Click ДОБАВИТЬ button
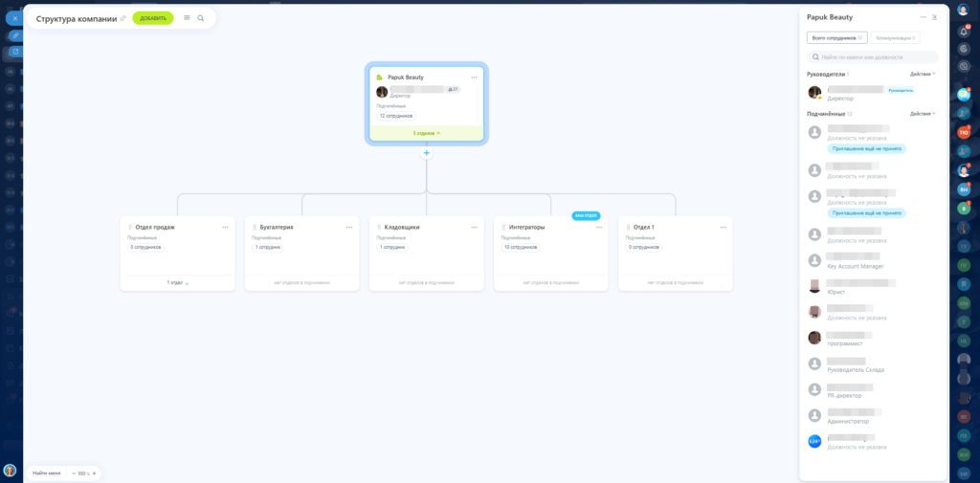Image resolution: width=980 pixels, height=483 pixels. (153, 18)
